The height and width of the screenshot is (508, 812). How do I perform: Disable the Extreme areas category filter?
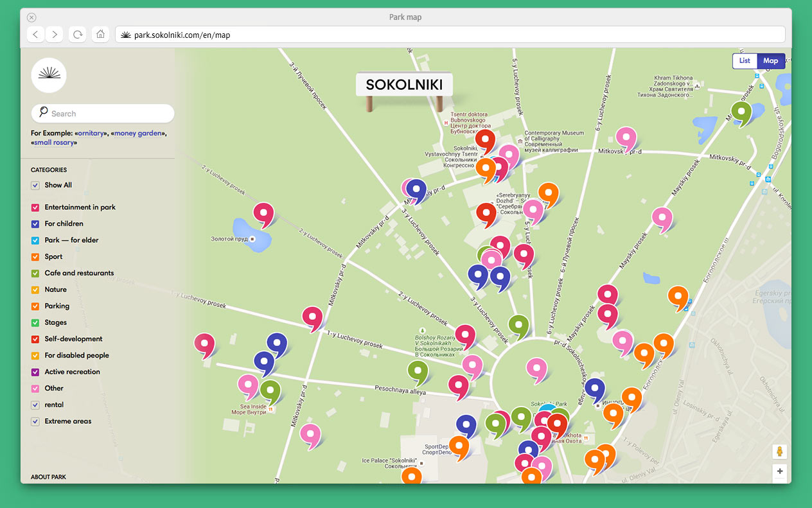click(35, 422)
